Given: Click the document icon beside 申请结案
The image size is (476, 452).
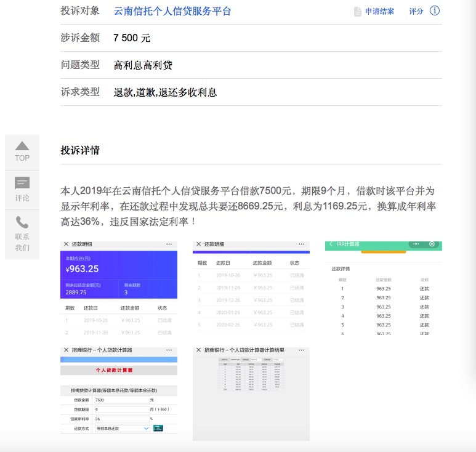Looking at the screenshot, I should 358,12.
